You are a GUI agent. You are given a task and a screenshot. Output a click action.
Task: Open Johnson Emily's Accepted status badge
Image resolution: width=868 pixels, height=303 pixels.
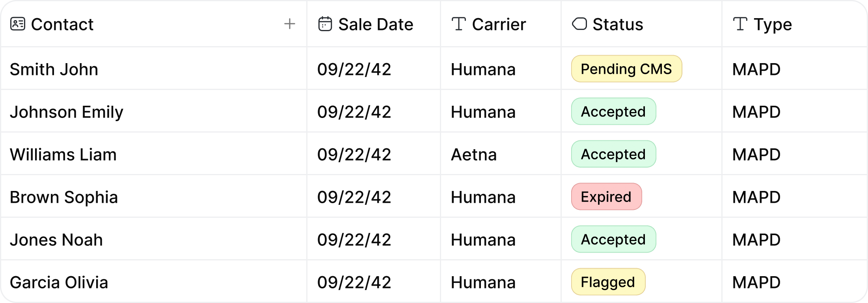613,112
